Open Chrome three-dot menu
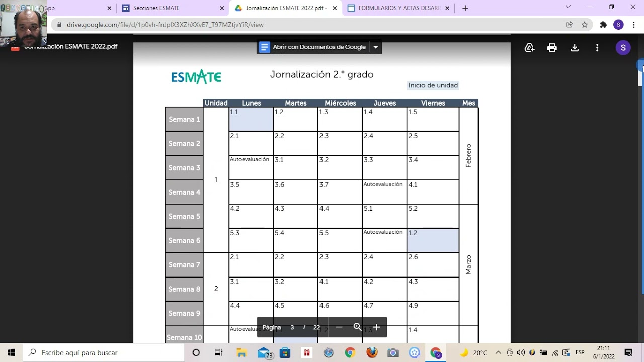This screenshot has height=362, width=644. (633, 24)
